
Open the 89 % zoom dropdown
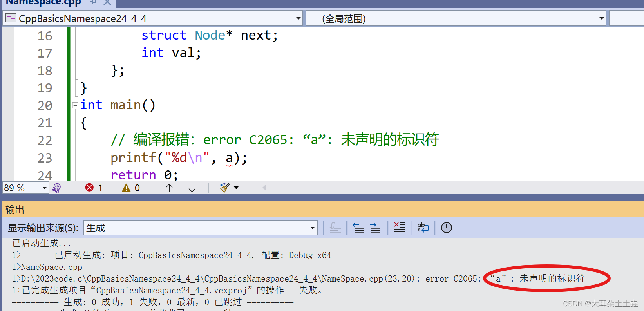[45, 188]
